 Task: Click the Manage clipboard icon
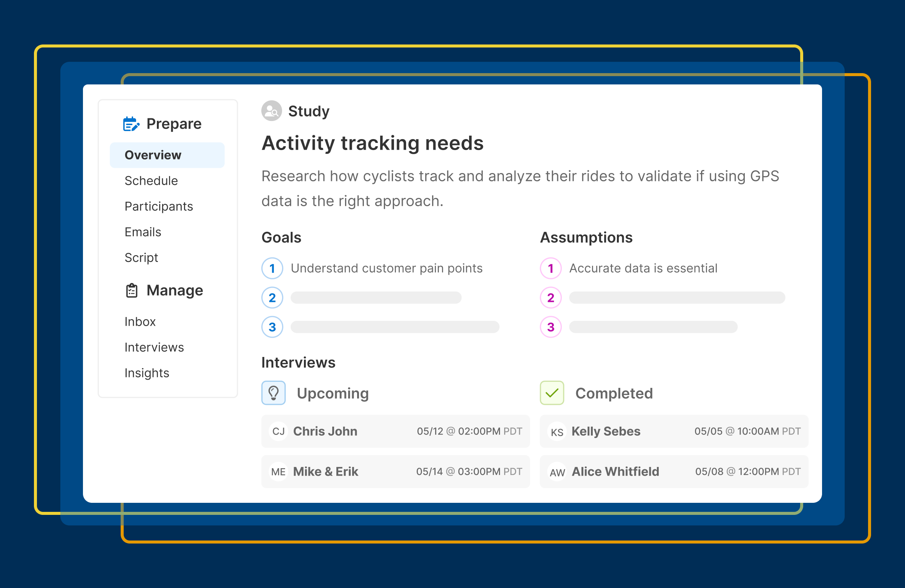click(x=132, y=290)
